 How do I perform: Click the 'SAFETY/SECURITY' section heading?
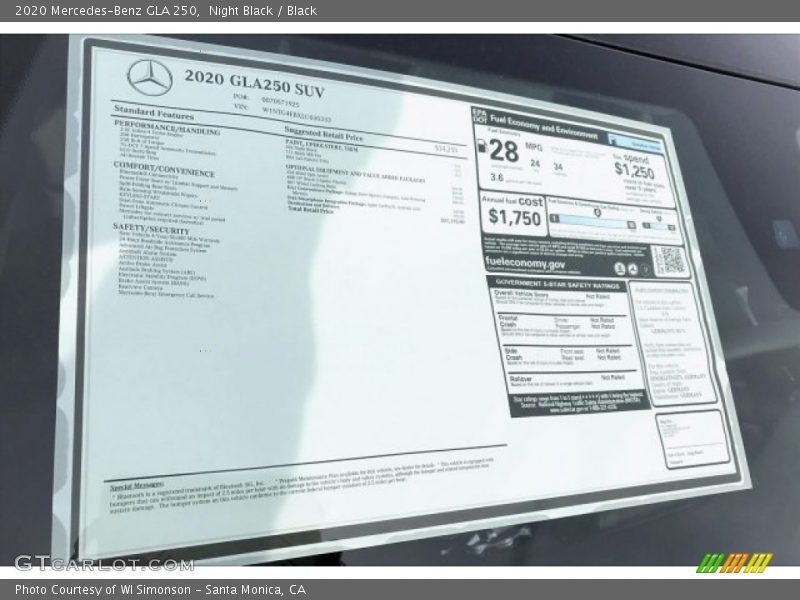pos(151,228)
